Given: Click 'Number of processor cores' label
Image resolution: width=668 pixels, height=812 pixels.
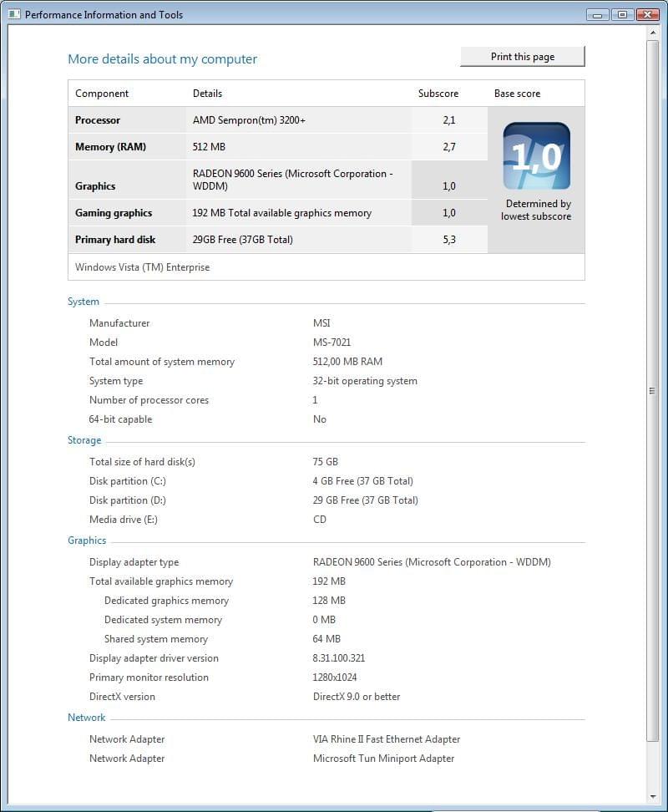Looking at the screenshot, I should click(149, 400).
